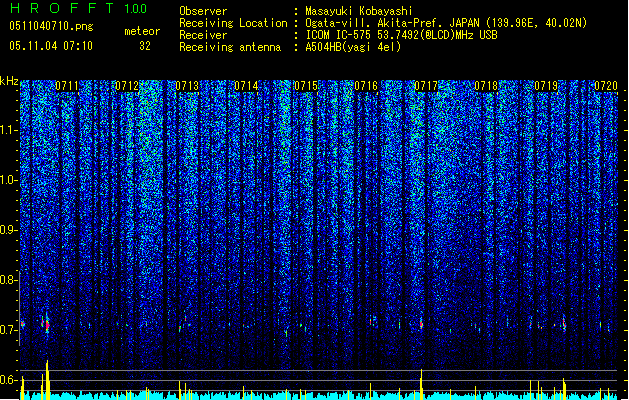The width and height of the screenshot is (629, 400).
Task: Click the 0711 time marker
Action: click(67, 86)
